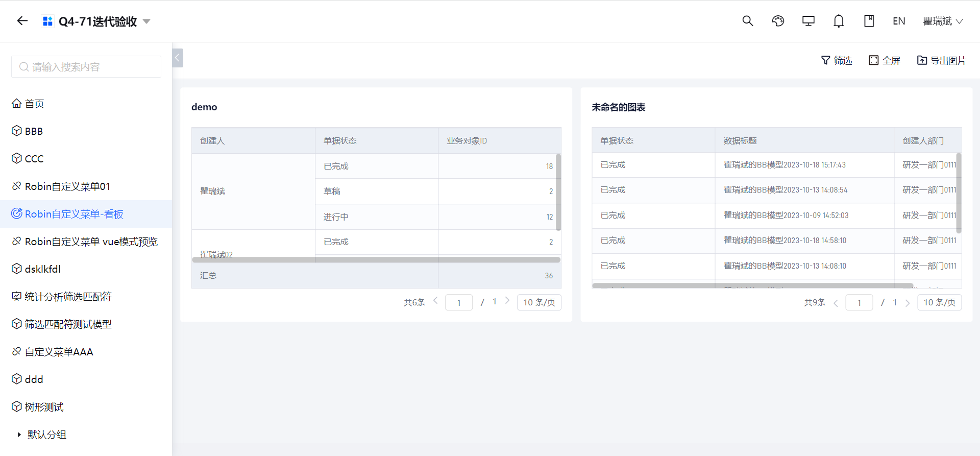Click the link icon beside Robin自定义菜单01

17,186
